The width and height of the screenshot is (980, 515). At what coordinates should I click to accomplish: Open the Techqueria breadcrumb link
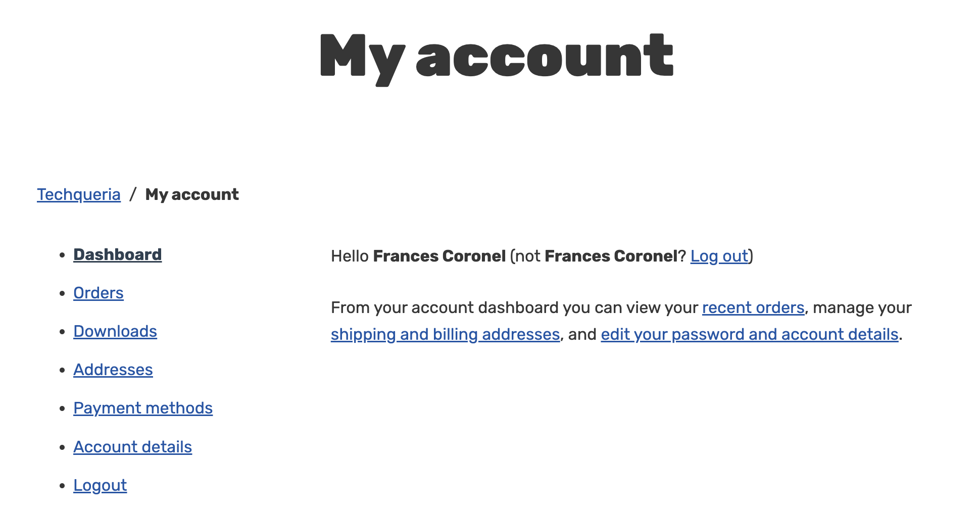(79, 194)
